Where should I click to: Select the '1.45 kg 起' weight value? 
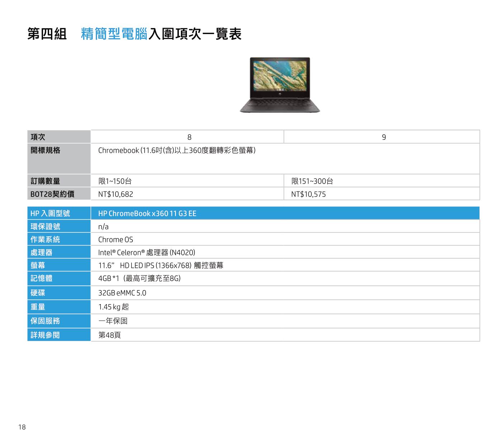pos(114,307)
